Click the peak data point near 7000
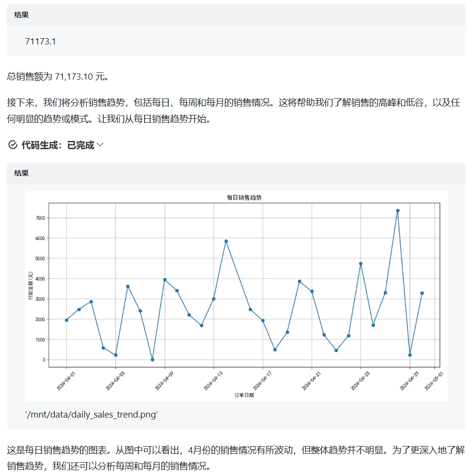 click(x=398, y=210)
